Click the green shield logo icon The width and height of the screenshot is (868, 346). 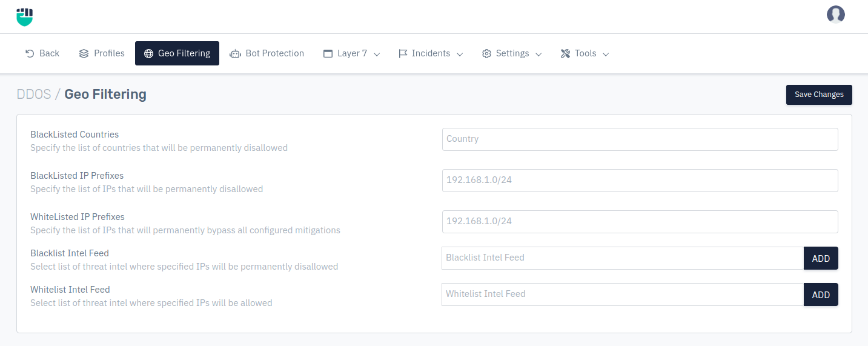[24, 16]
